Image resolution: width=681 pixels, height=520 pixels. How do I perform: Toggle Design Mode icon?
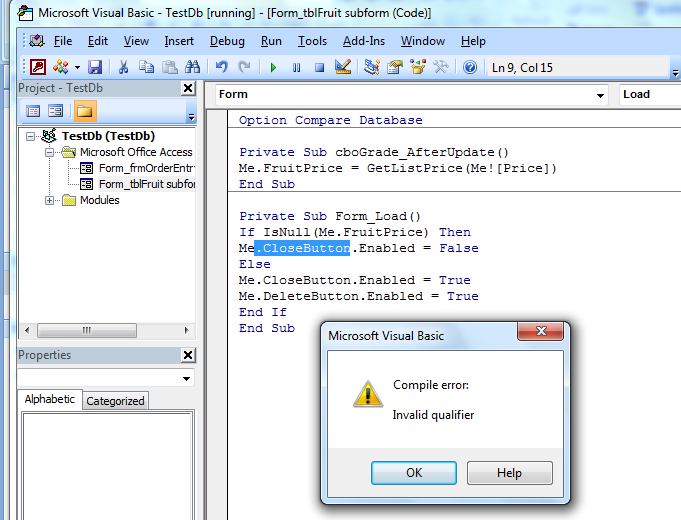tap(343, 67)
